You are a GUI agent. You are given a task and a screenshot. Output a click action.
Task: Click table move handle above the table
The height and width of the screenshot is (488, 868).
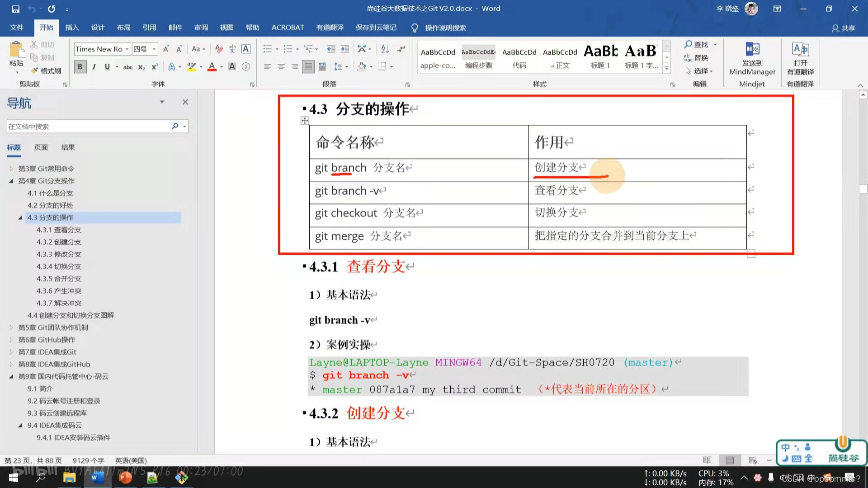(x=305, y=121)
